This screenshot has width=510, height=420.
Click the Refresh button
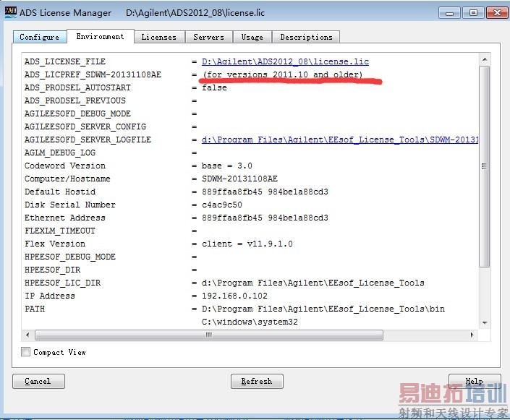click(257, 381)
